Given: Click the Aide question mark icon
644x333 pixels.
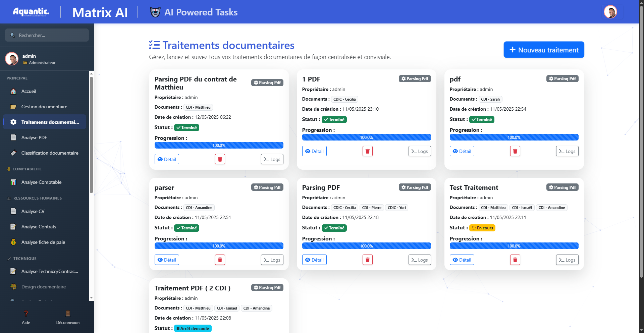Looking at the screenshot, I should pos(26,314).
